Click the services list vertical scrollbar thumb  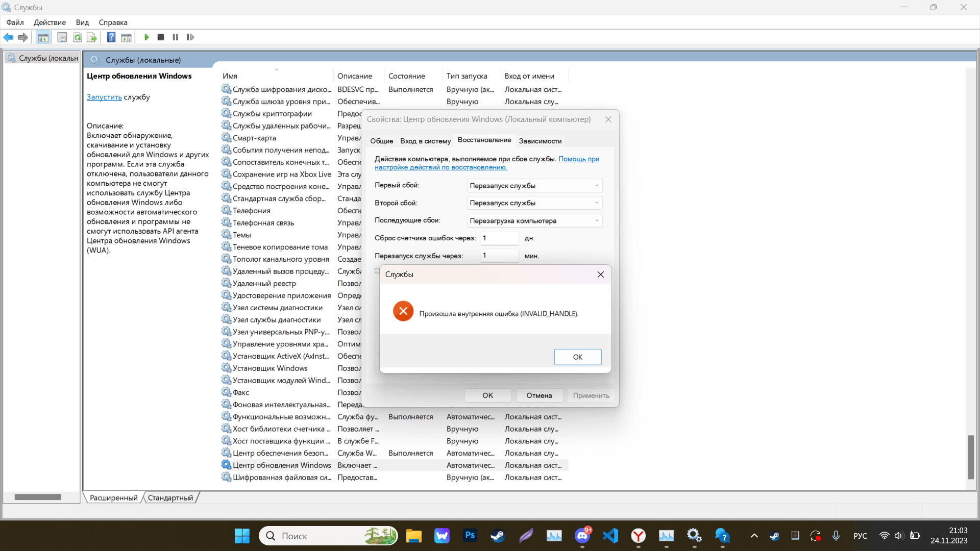point(971,457)
